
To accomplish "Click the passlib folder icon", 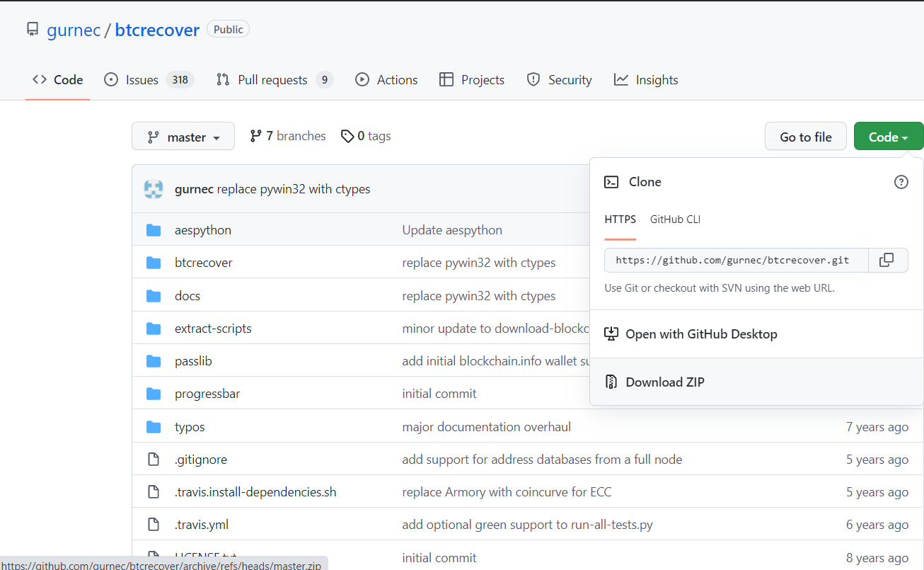I will [x=154, y=361].
